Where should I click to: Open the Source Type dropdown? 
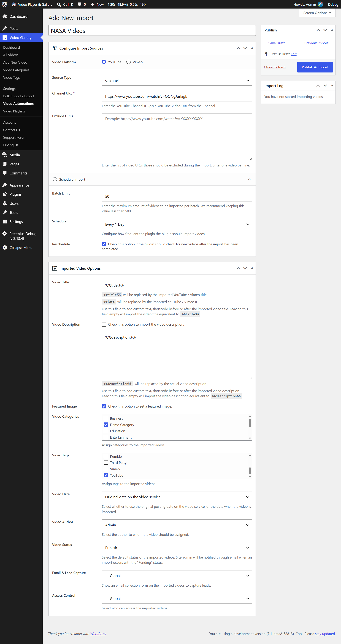(177, 80)
